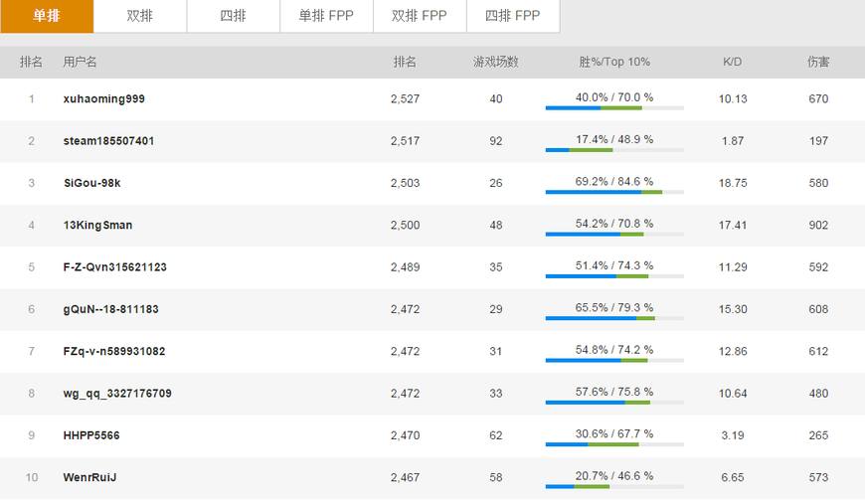Viewport: 865px width, 504px height.
Task: Switch to the 双排 tab
Action: [x=140, y=16]
